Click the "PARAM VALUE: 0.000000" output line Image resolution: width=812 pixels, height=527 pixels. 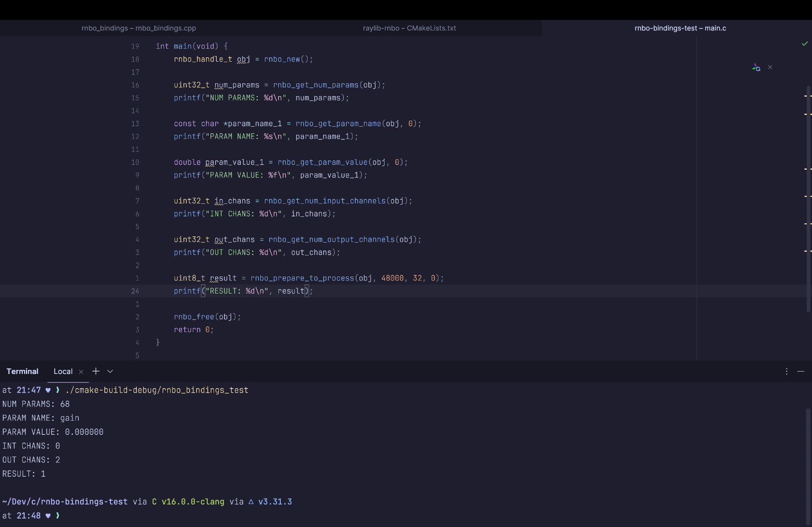(x=53, y=432)
